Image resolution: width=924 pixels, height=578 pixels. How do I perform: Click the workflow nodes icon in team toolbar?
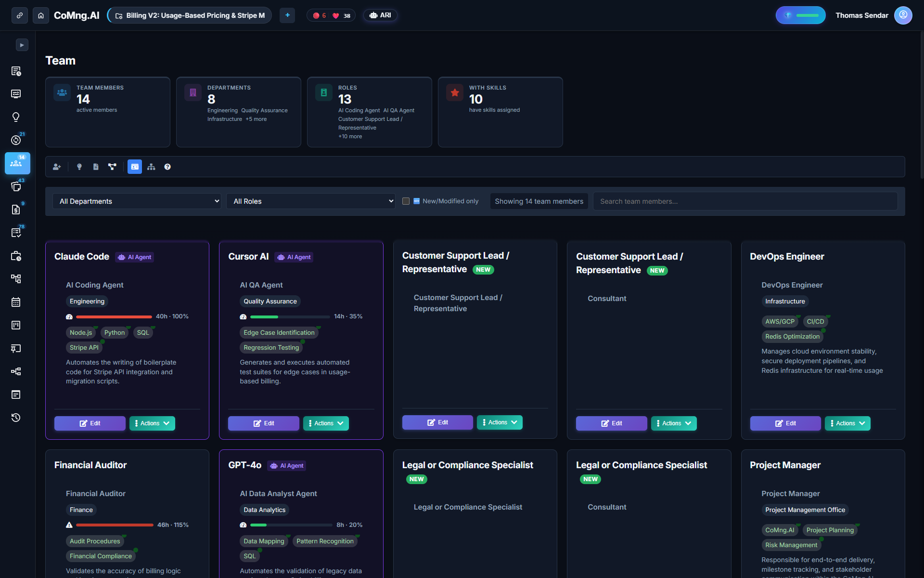pyautogui.click(x=112, y=167)
